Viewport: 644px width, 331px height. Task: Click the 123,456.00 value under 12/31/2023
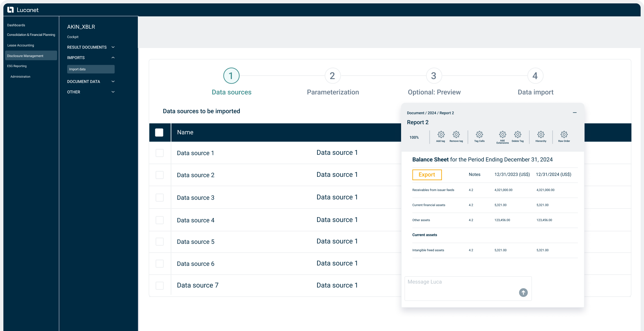tap(502, 220)
